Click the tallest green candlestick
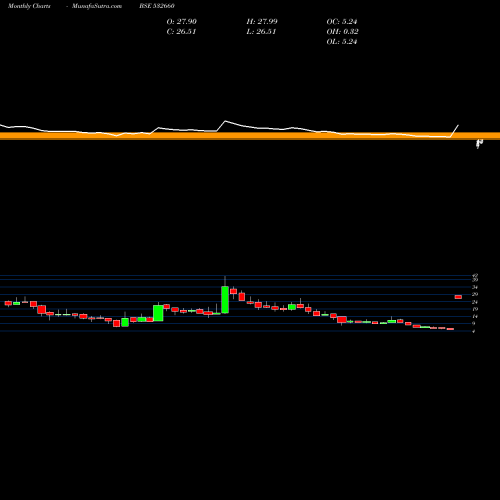The height and width of the screenshot is (500, 500). [225, 300]
